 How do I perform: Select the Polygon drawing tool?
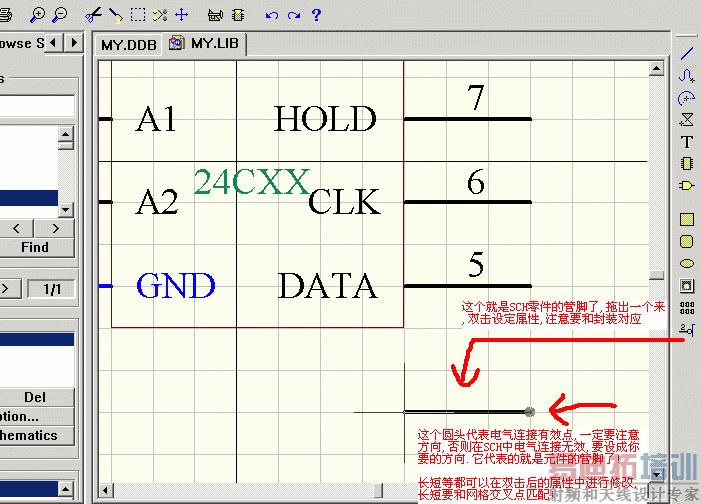coord(687,120)
